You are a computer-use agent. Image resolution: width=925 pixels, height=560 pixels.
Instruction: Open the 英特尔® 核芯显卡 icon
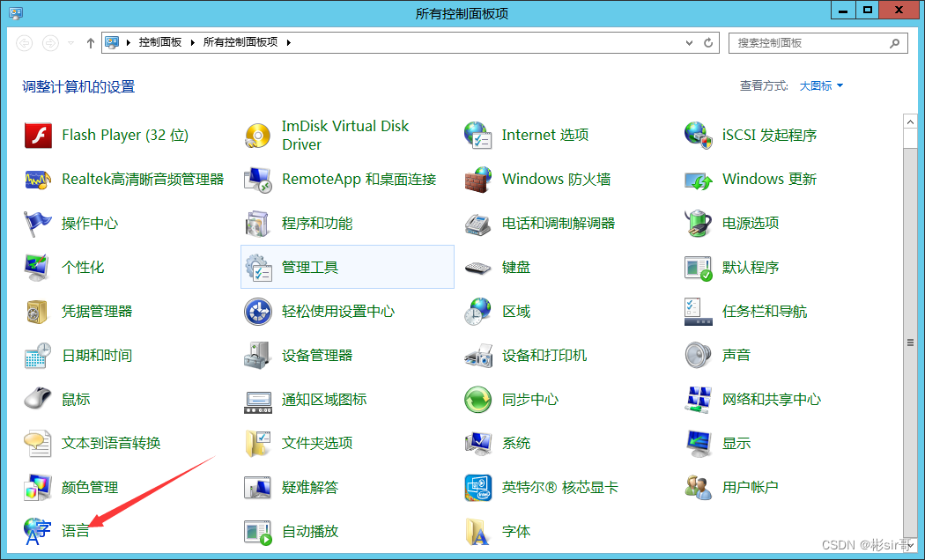[477, 488]
